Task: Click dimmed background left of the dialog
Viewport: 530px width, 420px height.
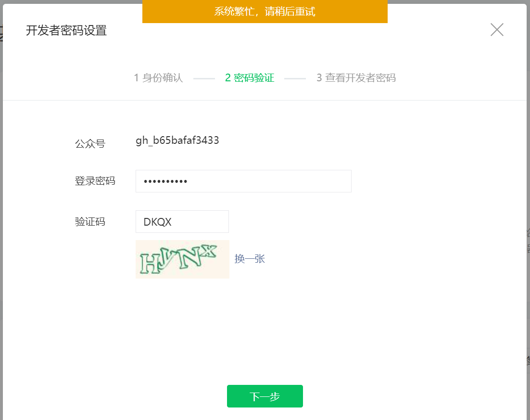Action: tap(1, 203)
